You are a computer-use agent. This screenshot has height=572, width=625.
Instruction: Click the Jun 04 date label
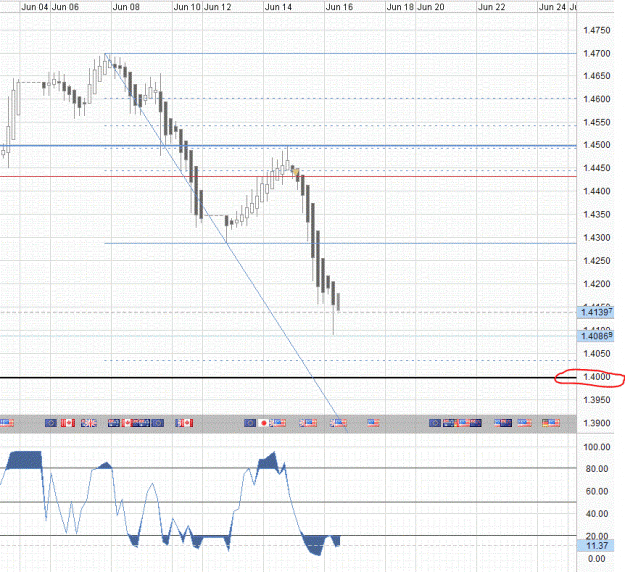tap(35, 7)
